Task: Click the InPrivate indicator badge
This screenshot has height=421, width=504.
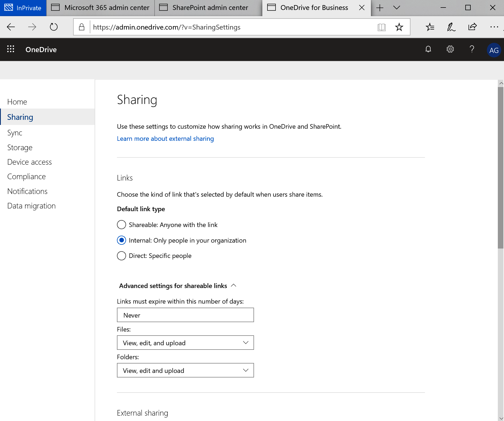Action: tap(23, 8)
